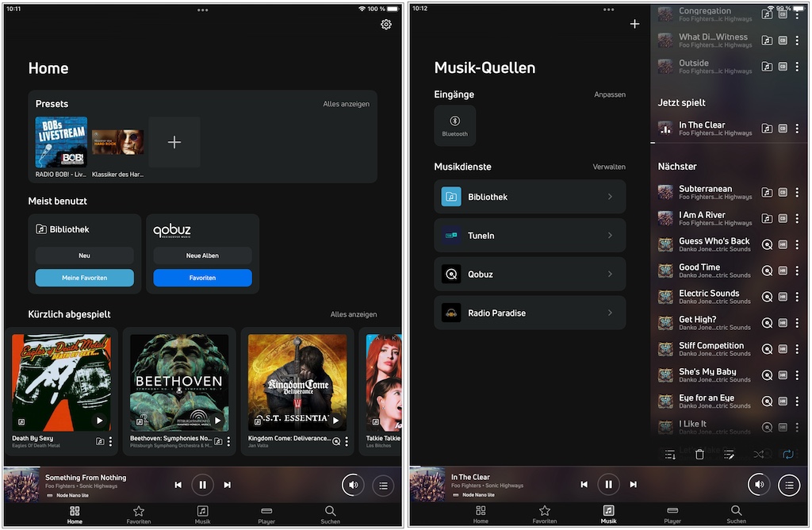Open settings gear on Home screen
This screenshot has height=530, width=812.
[x=386, y=25]
